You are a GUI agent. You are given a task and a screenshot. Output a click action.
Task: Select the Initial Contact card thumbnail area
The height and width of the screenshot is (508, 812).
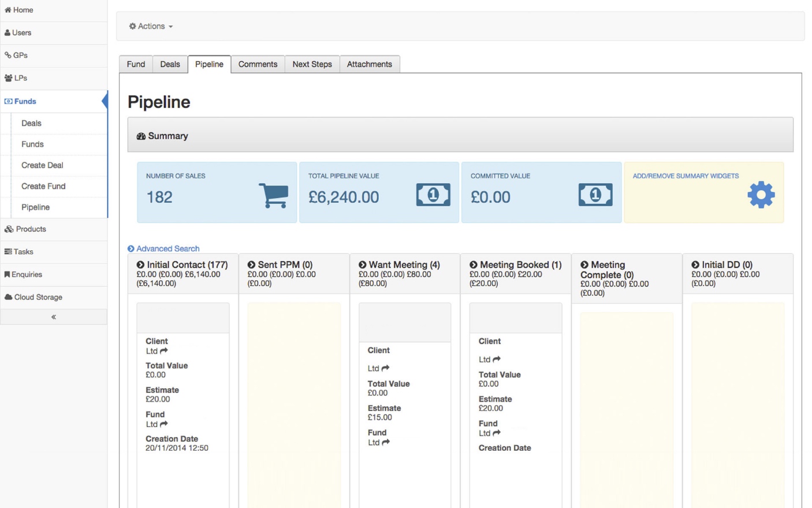[182, 317]
